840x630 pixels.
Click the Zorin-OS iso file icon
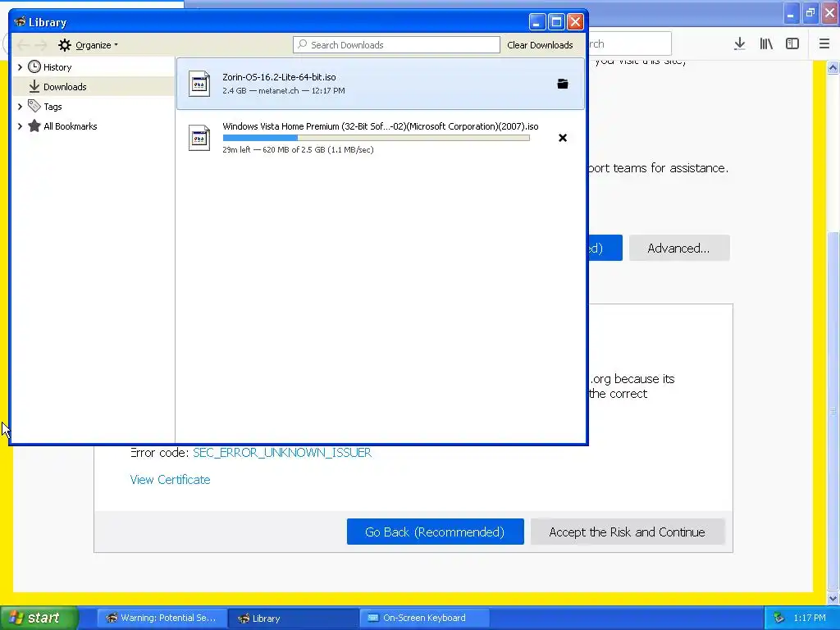point(199,84)
